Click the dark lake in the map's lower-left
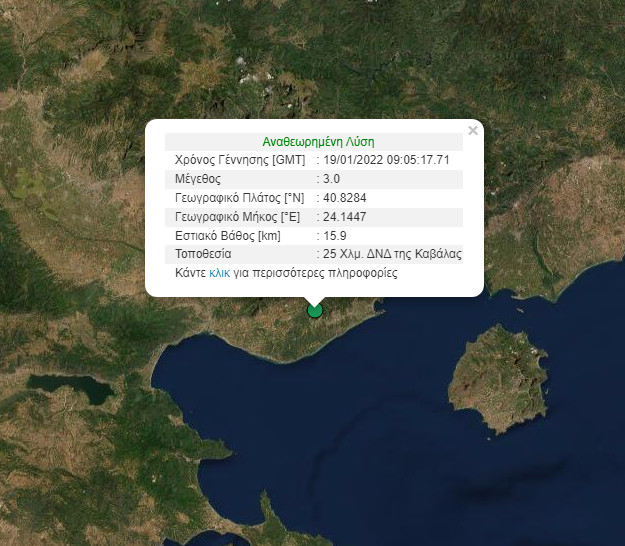The height and width of the screenshot is (546, 625). tap(65, 385)
